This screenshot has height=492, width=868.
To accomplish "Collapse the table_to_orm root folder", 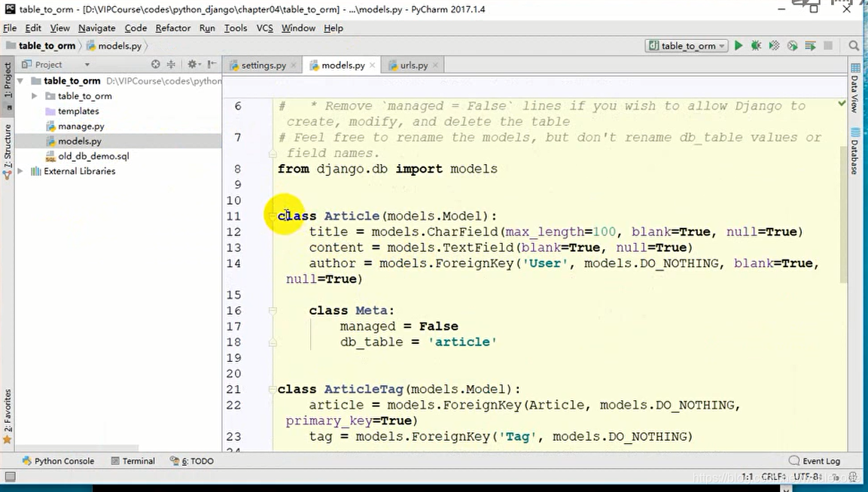I will tap(20, 80).
